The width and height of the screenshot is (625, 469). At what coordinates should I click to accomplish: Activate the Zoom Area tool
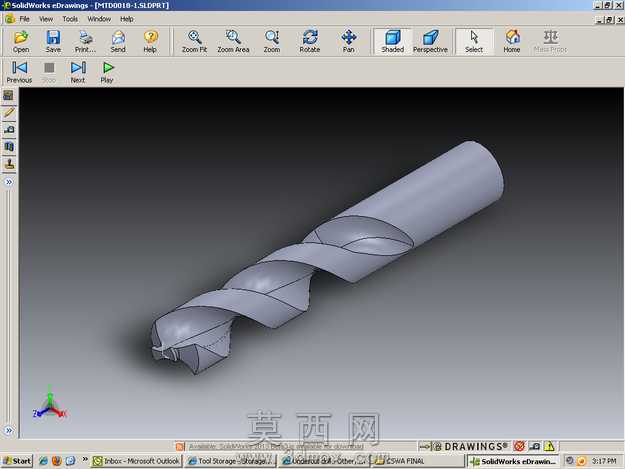tap(233, 41)
